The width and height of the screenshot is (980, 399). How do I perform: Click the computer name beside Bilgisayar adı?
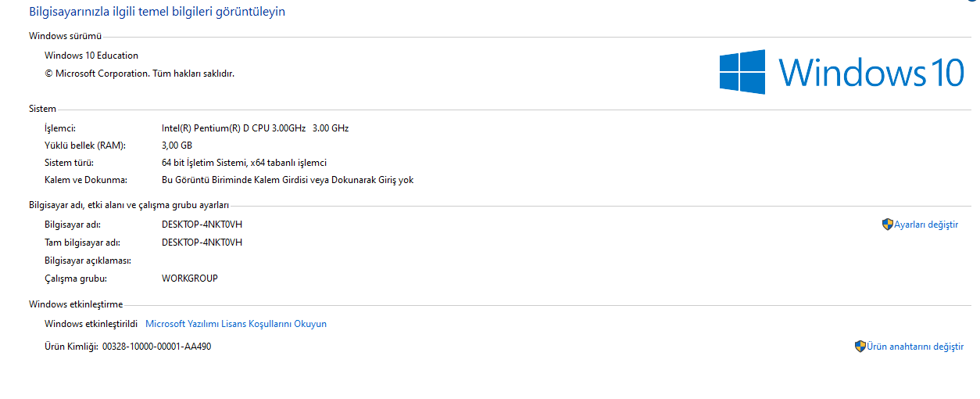click(202, 225)
